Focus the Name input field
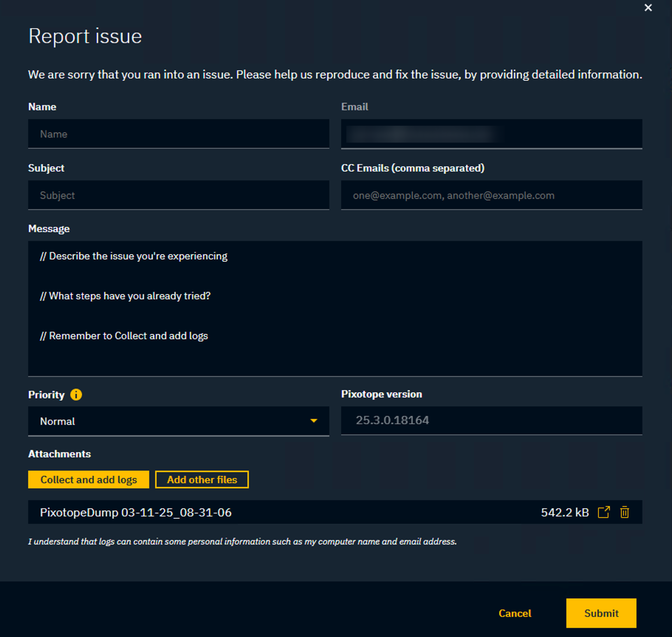Image resolution: width=672 pixels, height=637 pixels. point(178,134)
